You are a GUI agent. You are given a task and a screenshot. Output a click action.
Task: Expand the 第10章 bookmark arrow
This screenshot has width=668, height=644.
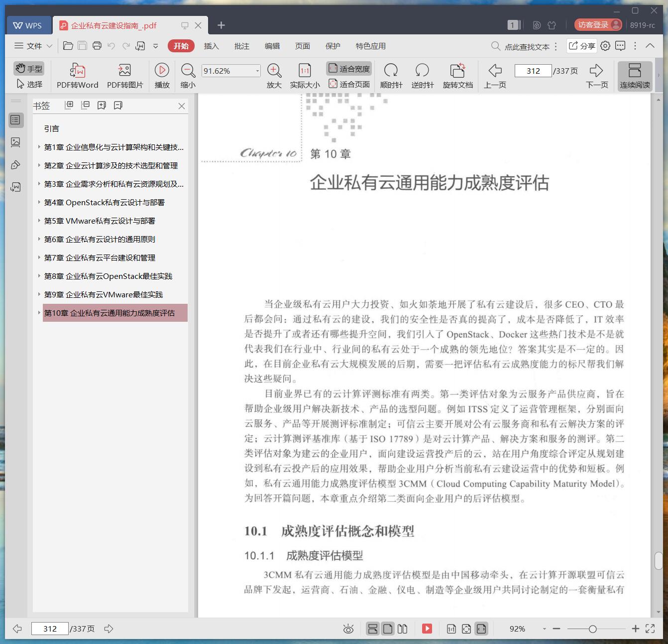[x=39, y=313]
